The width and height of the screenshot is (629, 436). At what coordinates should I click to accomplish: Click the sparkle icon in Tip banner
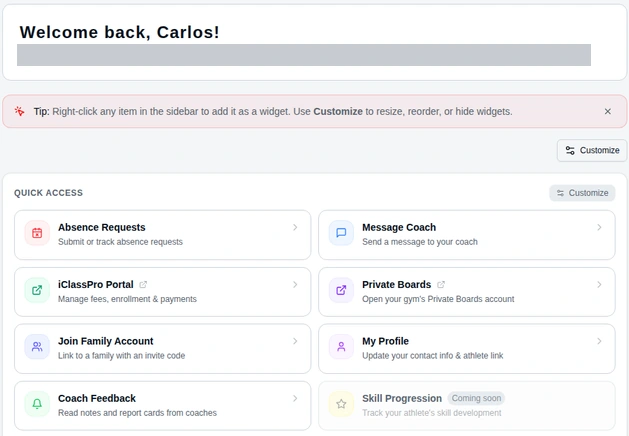coord(19,111)
